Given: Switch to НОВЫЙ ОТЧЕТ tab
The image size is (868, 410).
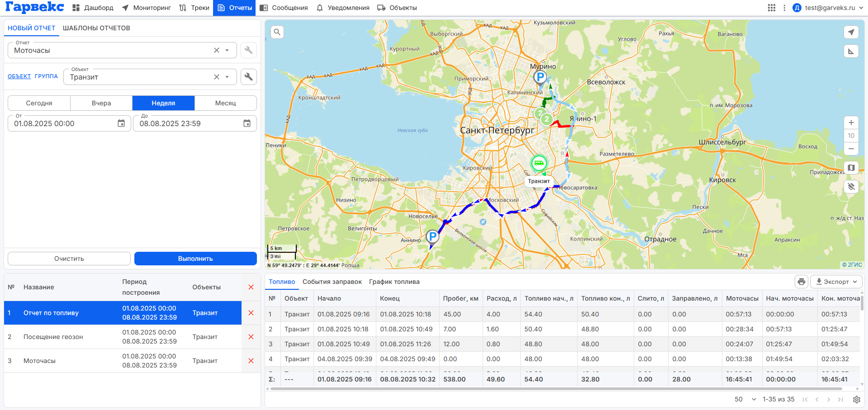Looking at the screenshot, I should [x=32, y=28].
